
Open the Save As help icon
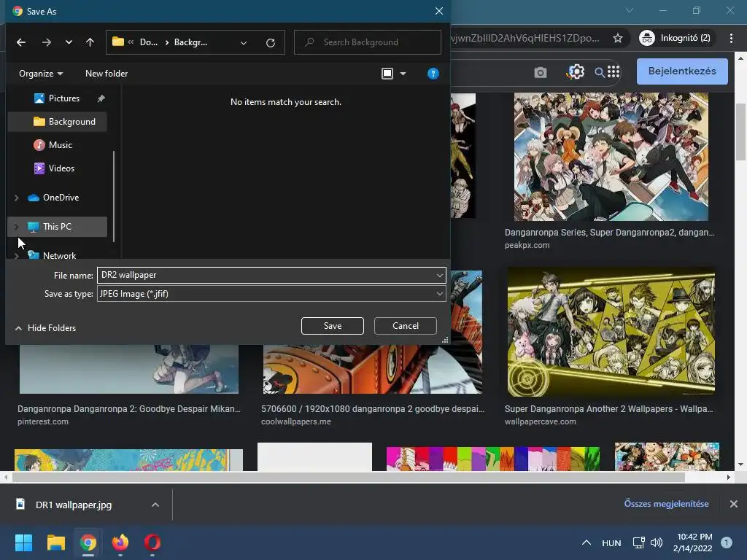click(433, 74)
